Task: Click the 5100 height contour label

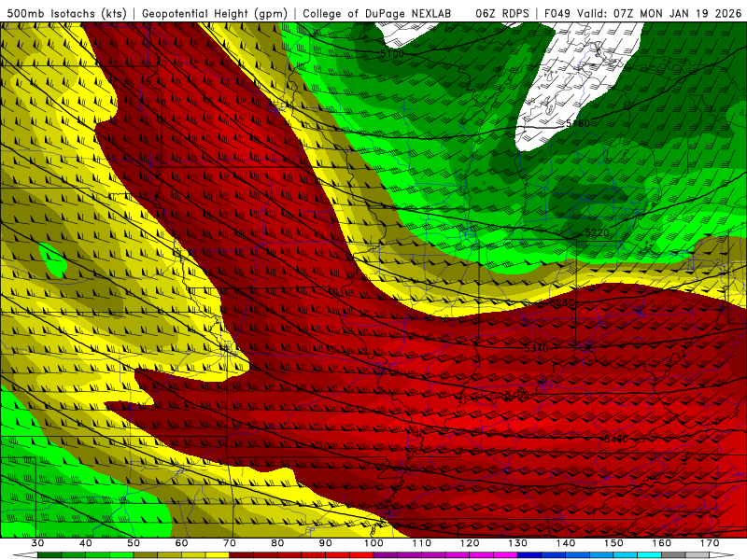Action: [x=392, y=54]
